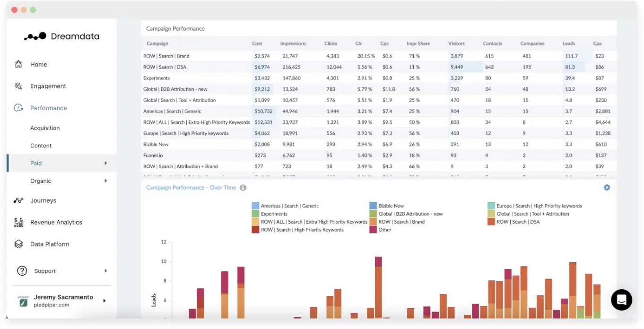Click the ROW Search Brand legend swatch
The height and width of the screenshot is (329, 644).
coord(373,222)
